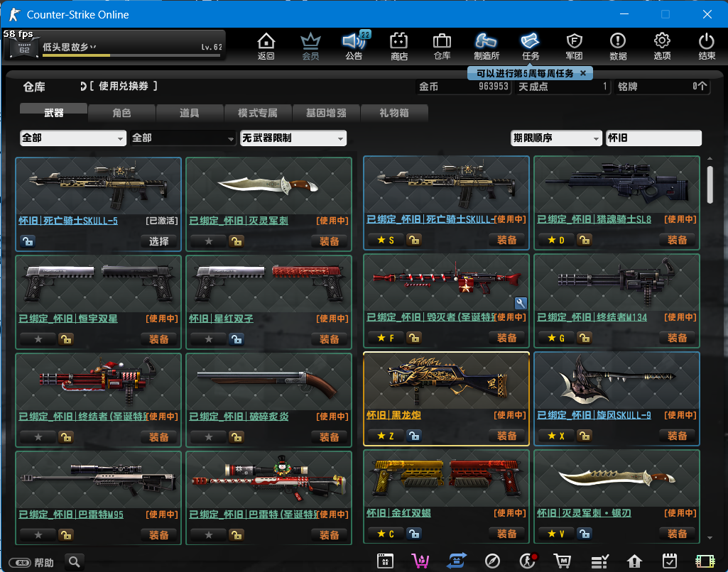Switch to the 角色 tab
Screen dimensions: 728x572
[121, 113]
